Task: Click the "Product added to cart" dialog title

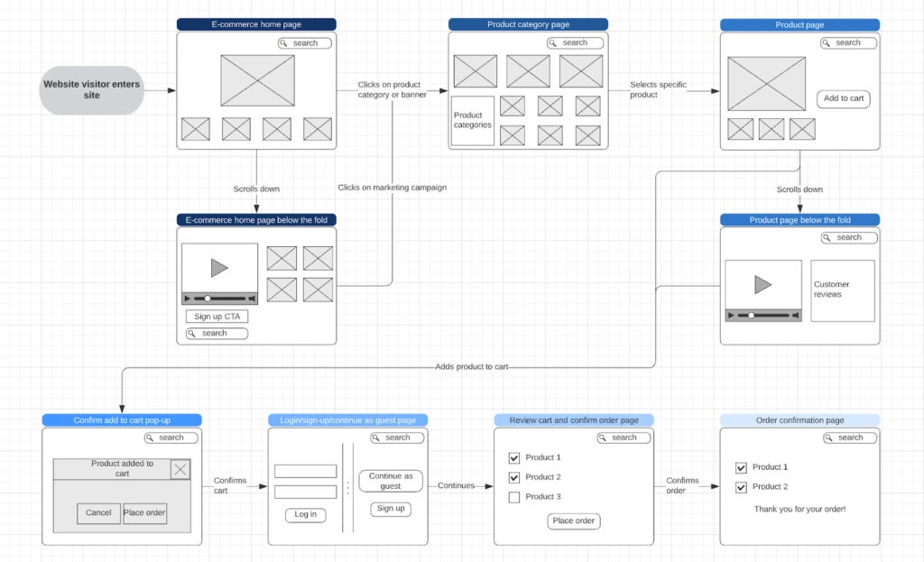Action: [122, 468]
